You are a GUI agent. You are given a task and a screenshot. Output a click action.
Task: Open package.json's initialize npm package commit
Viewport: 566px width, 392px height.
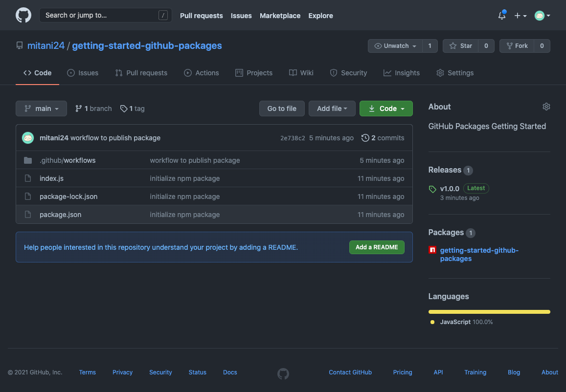pos(185,215)
